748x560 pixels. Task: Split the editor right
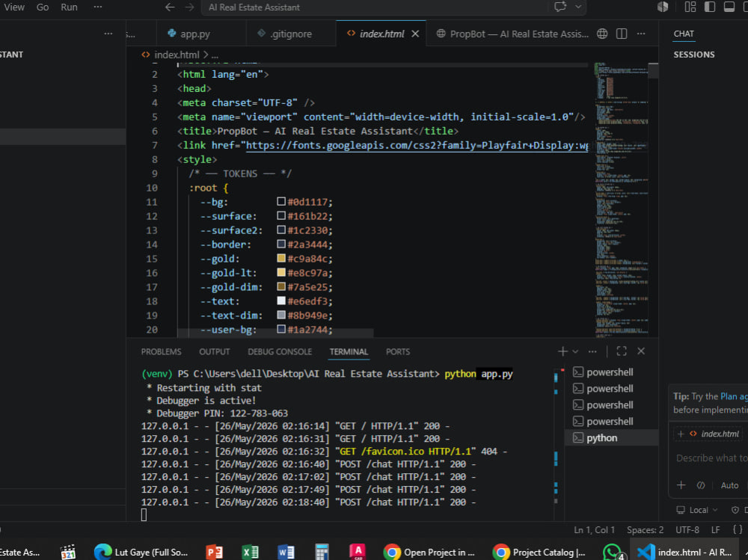click(x=622, y=34)
